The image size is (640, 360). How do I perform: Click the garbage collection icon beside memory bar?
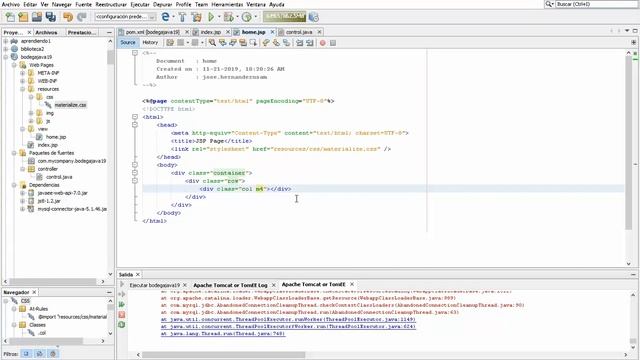(x=313, y=17)
